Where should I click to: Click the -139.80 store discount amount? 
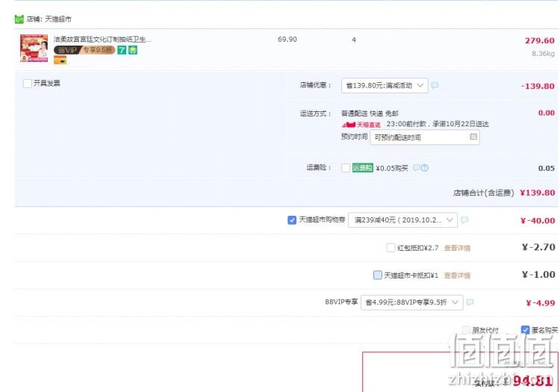click(x=538, y=86)
